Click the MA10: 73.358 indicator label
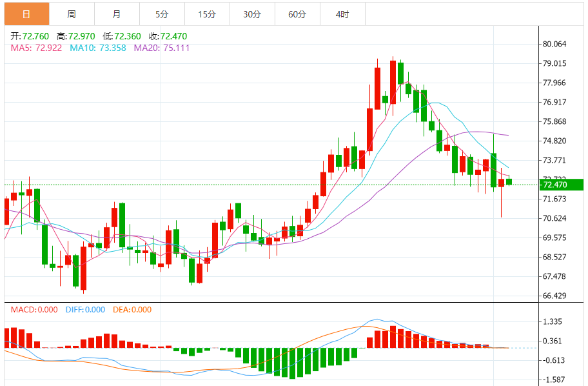The image size is (588, 386). (x=98, y=48)
